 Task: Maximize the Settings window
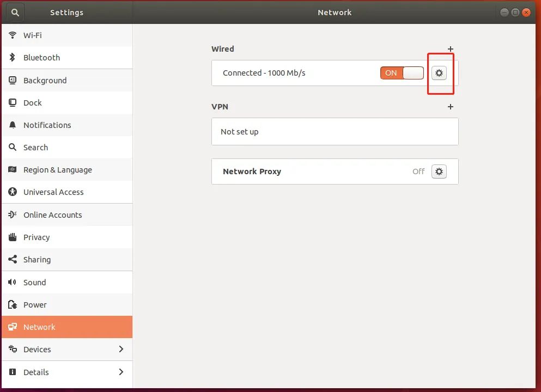(515, 13)
